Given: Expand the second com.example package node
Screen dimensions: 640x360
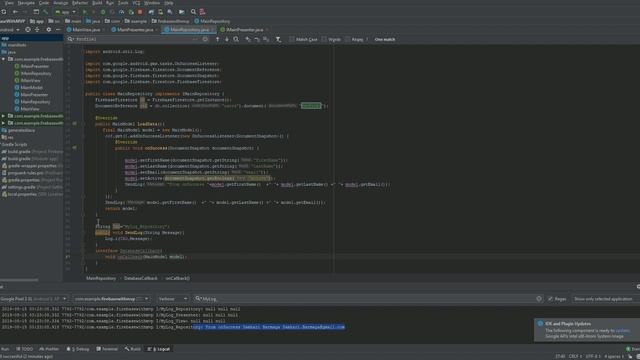Looking at the screenshot, I should tap(4, 116).
